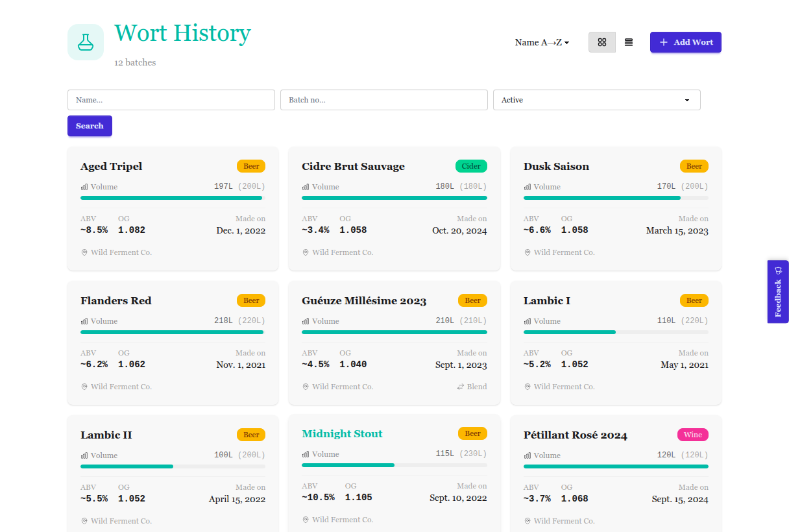Click the volume chart icon on Dusk Saison card

(x=527, y=187)
